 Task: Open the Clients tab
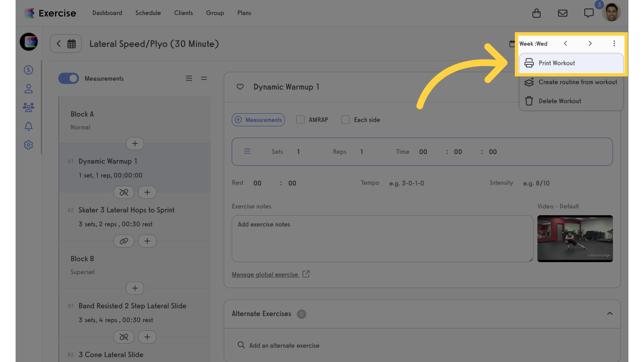(183, 13)
